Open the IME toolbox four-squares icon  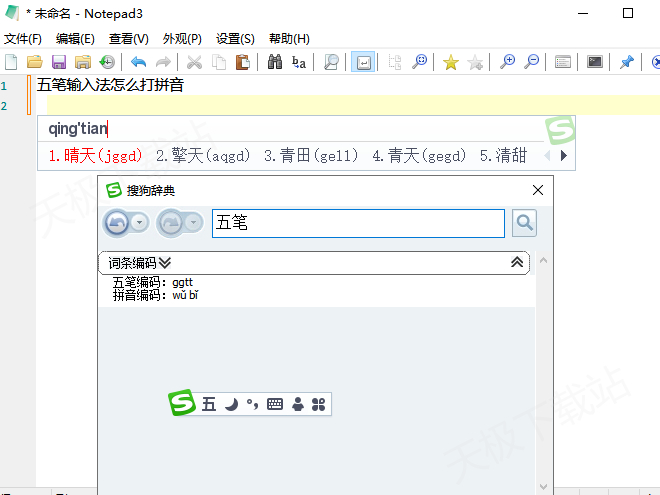319,405
